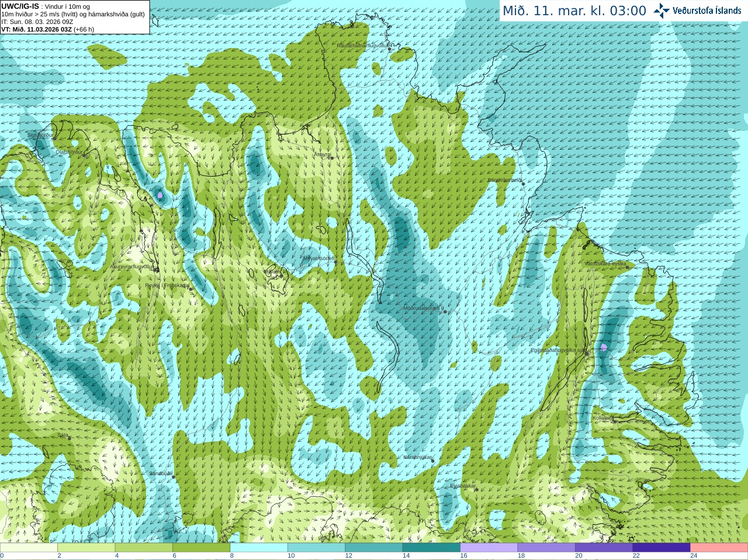Click the 'VT: Mið. 11.03.2026 03Z' line
This screenshot has height=560, width=748.
[47, 29]
